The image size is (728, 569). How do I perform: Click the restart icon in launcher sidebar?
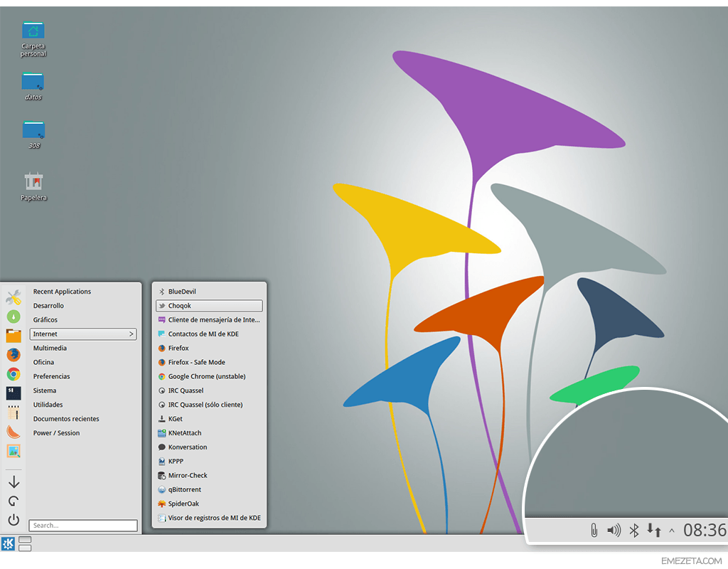[14, 501]
